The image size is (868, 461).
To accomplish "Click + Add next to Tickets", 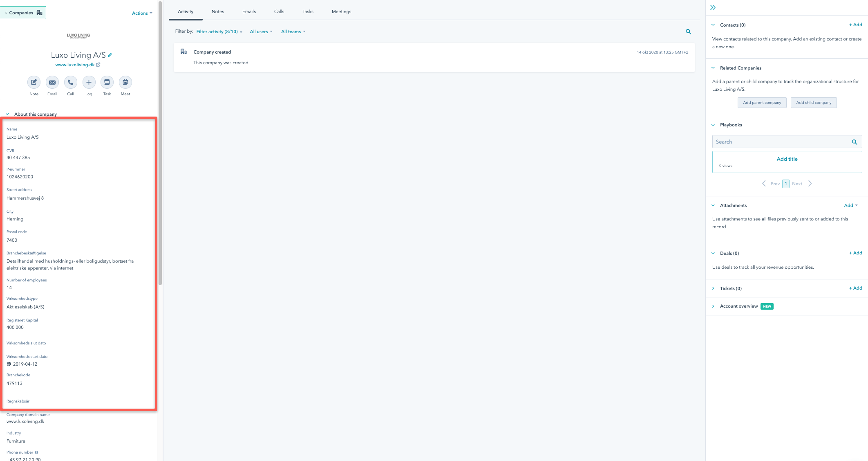I will click(x=855, y=288).
